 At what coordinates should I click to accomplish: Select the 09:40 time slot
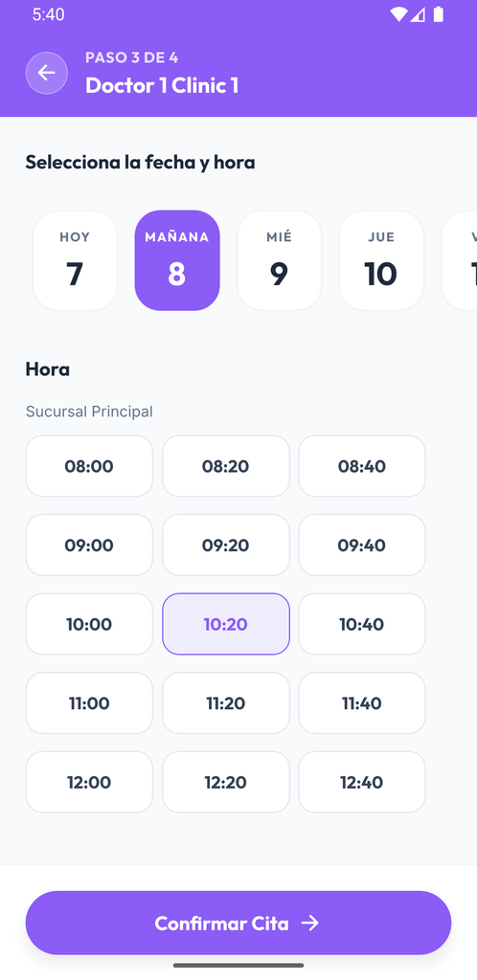tap(362, 545)
